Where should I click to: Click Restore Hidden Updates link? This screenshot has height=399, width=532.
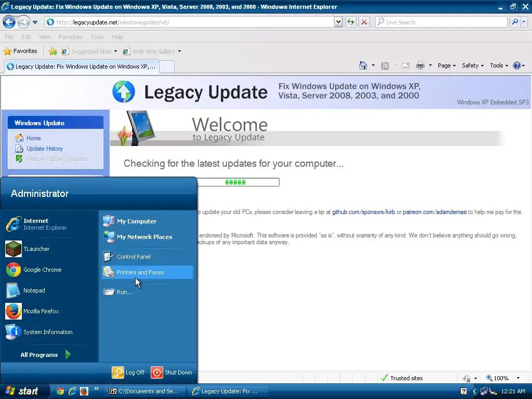point(57,159)
